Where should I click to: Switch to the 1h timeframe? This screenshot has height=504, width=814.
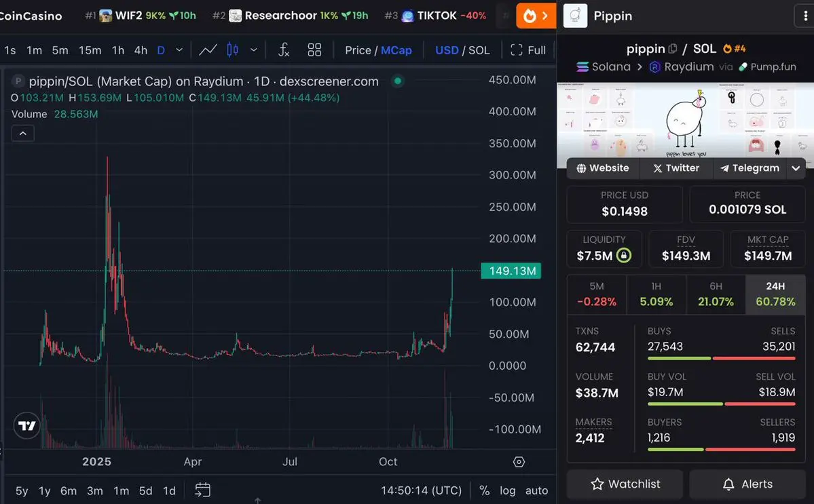click(x=118, y=50)
